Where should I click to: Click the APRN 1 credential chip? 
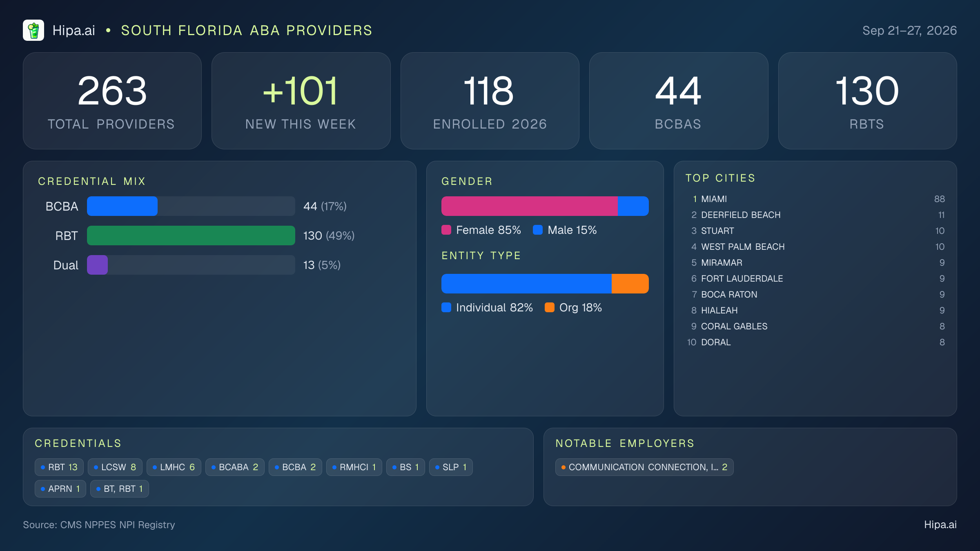click(x=60, y=489)
